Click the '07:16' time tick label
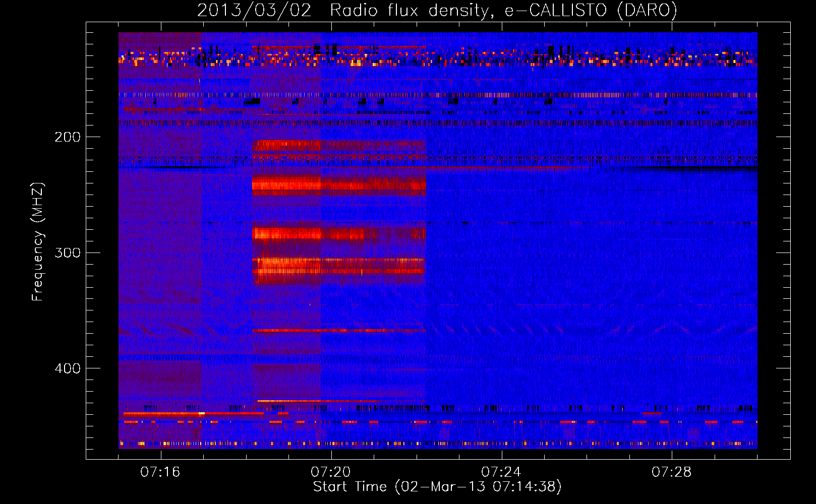The height and width of the screenshot is (504, 816). click(160, 472)
